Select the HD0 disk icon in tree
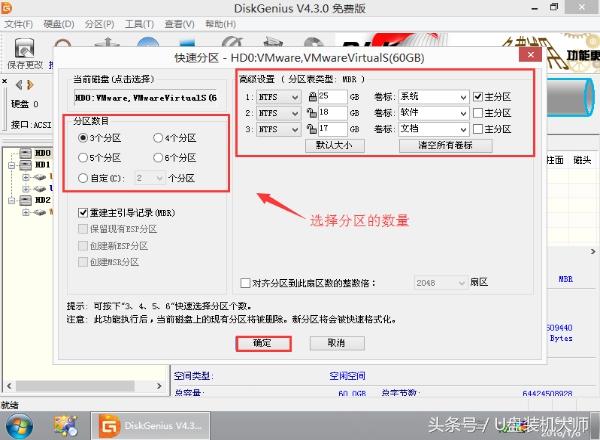This screenshot has width=600, height=440. 25,153
